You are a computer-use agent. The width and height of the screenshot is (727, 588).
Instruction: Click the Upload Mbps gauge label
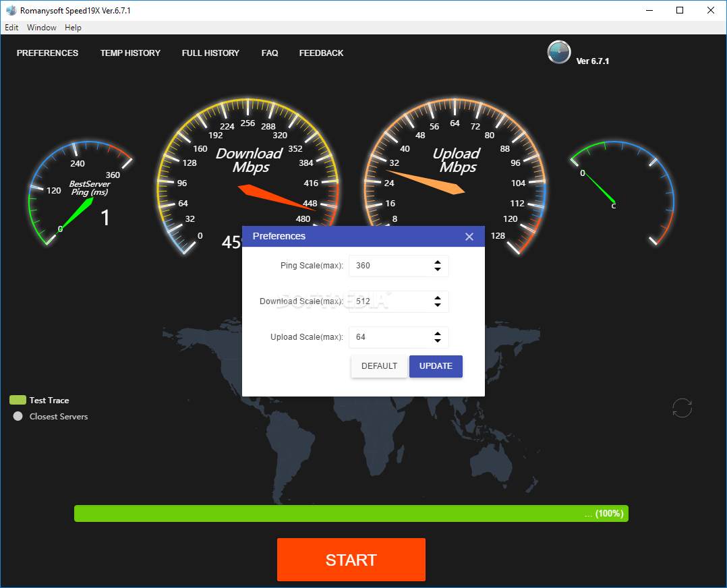pyautogui.click(x=457, y=160)
